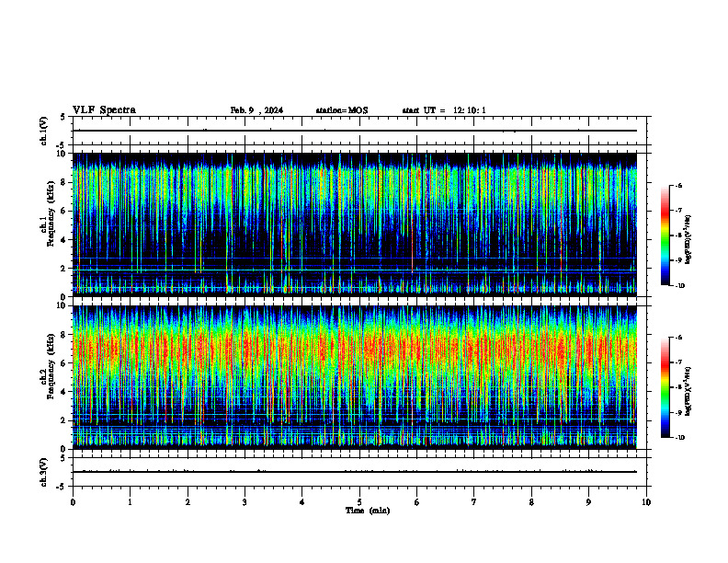Click the "-10" label on ch.2 colorbar
This screenshot has height=563, width=728.
[679, 438]
